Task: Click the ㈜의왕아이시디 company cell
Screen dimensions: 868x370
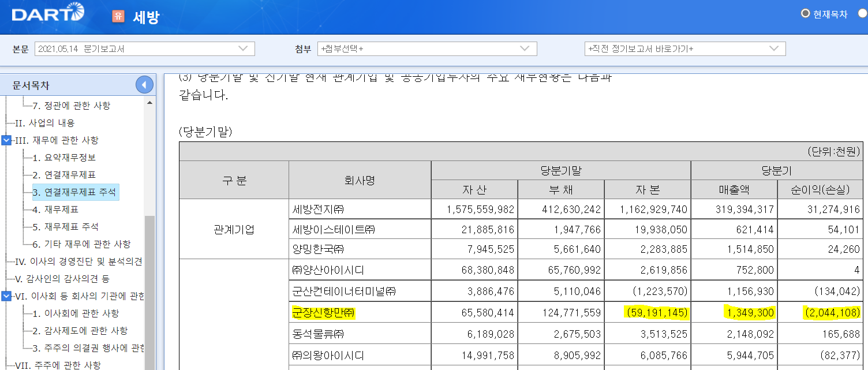Action: click(360, 355)
